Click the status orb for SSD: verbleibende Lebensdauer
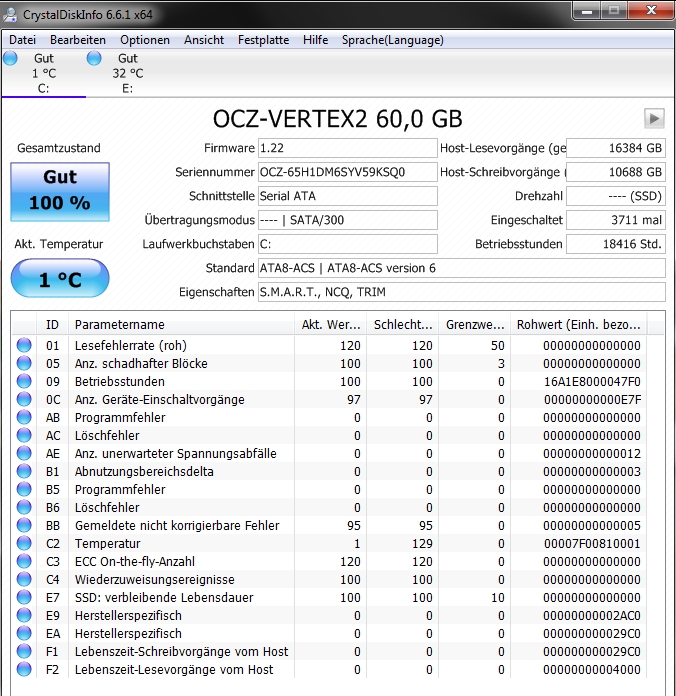 coord(24,597)
